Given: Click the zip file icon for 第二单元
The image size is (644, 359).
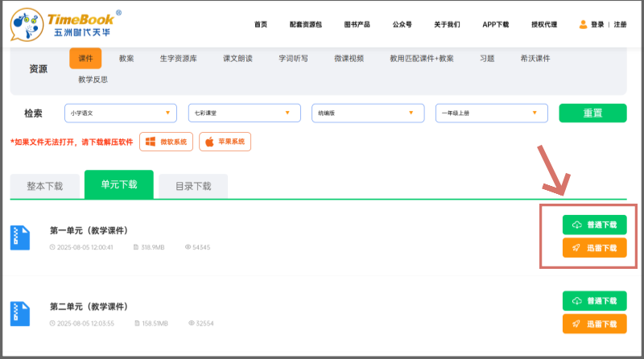Looking at the screenshot, I should [20, 313].
